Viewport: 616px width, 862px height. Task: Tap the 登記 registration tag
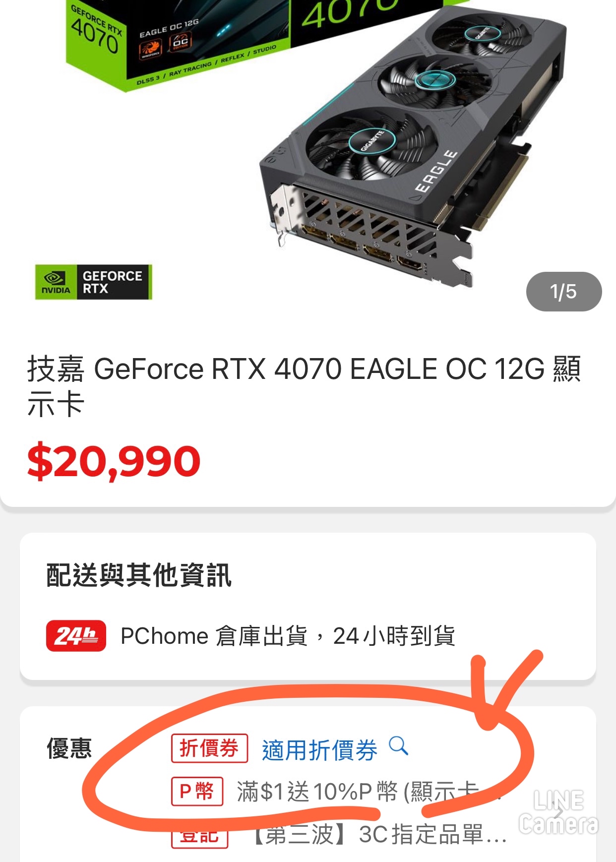pyautogui.click(x=199, y=836)
